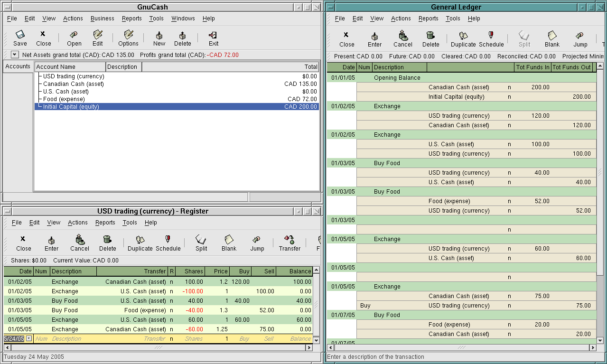Click the Accounts tab in main window
Viewport: 607px width, 364px height.
(18, 66)
